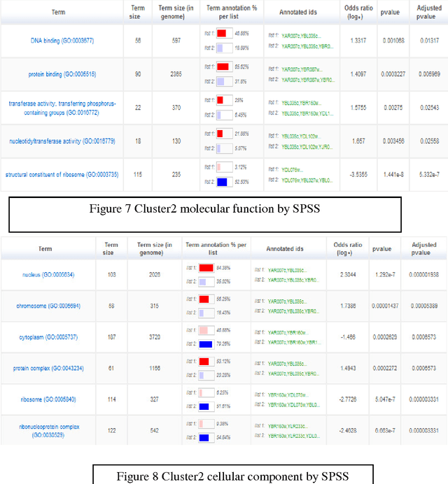
Task: Open protein complex (GO:0043234) term link
Action: 48,367
